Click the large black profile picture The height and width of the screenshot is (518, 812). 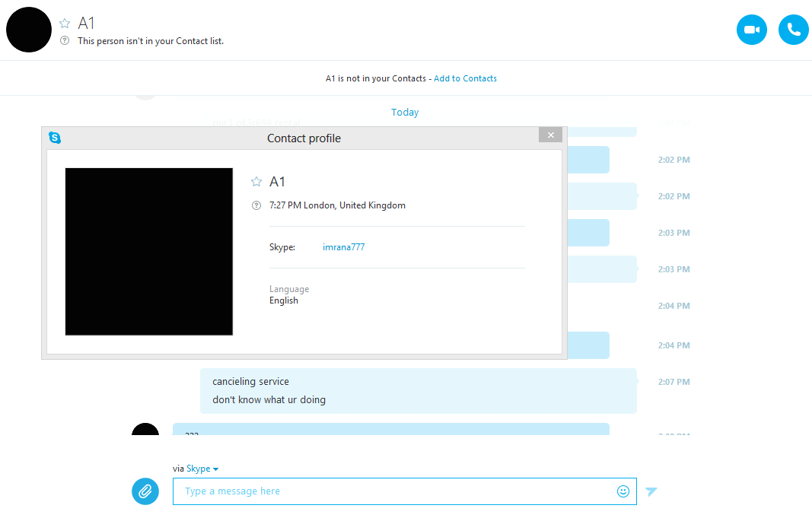[149, 252]
